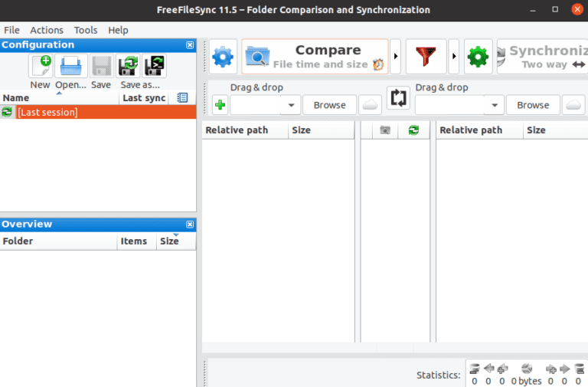Sort configurations by Last sync column
This screenshot has width=588, height=387.
pos(144,98)
